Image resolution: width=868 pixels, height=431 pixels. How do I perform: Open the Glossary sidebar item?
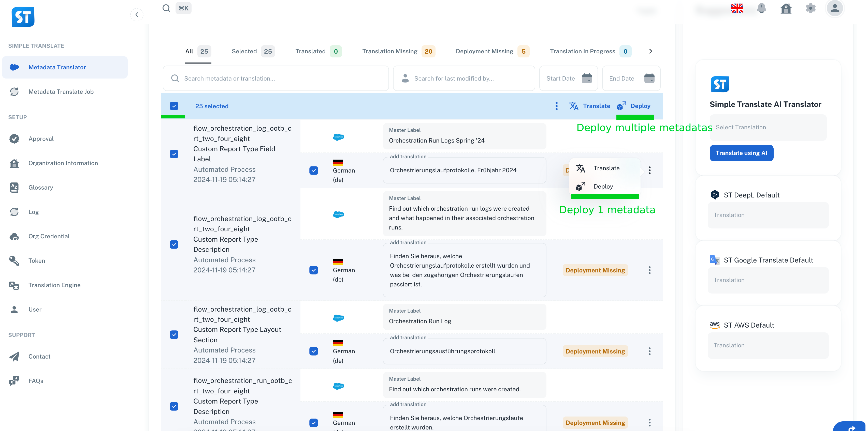pyautogui.click(x=40, y=188)
